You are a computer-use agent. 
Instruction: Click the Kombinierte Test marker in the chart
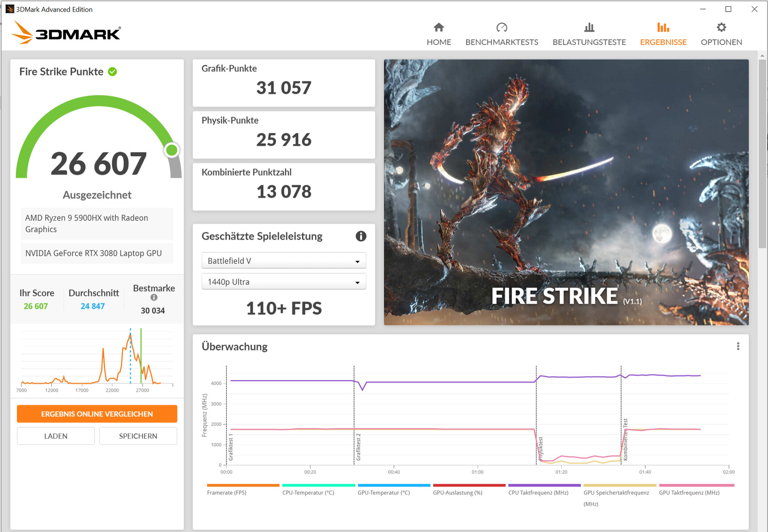(x=626, y=439)
